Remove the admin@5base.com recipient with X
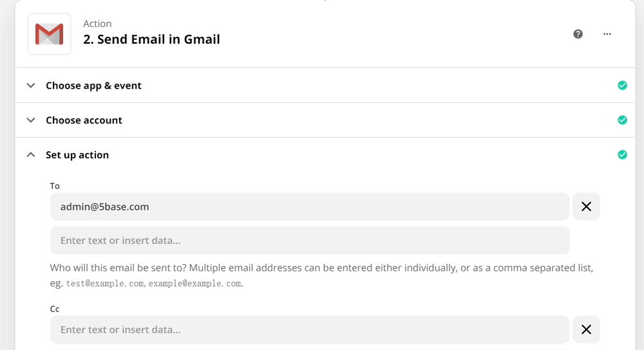The height and width of the screenshot is (350, 644). [586, 207]
